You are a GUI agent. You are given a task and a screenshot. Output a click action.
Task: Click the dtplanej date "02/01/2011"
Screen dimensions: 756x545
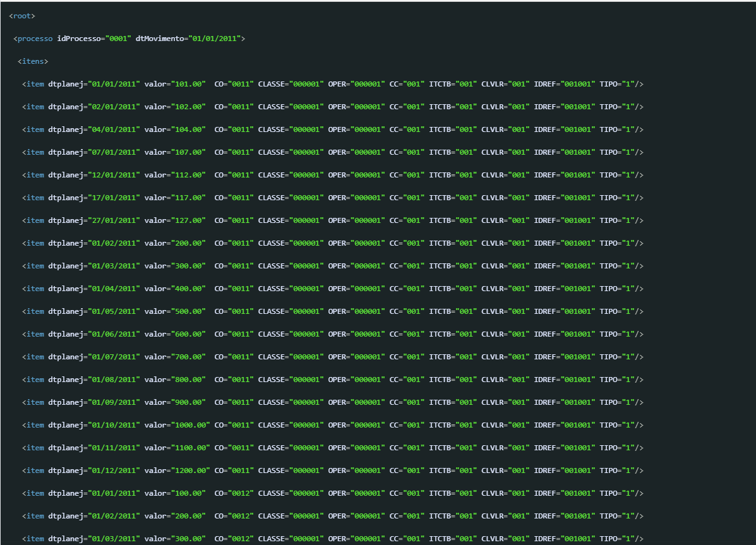pyautogui.click(x=114, y=107)
